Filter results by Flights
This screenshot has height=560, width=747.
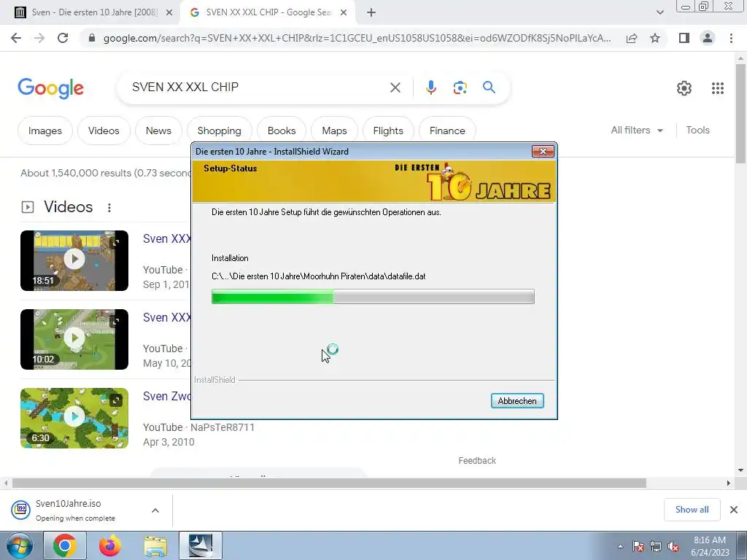[388, 131]
